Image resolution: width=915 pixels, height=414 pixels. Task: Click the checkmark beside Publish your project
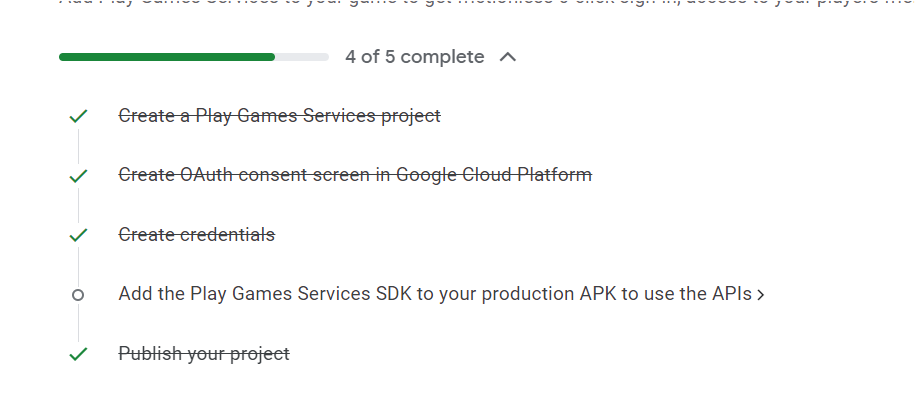click(x=78, y=354)
